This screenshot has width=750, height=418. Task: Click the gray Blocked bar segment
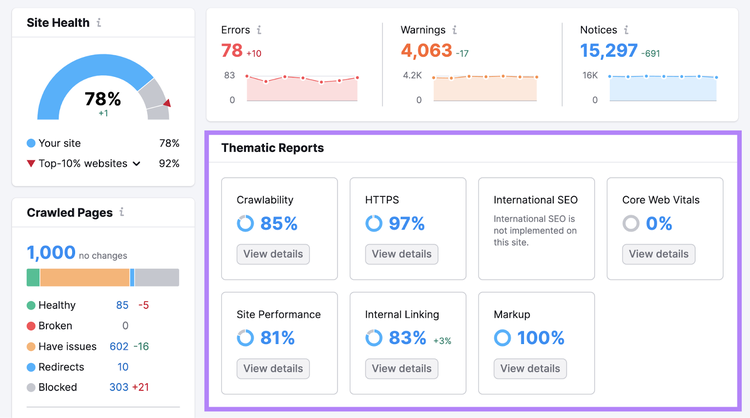point(157,277)
